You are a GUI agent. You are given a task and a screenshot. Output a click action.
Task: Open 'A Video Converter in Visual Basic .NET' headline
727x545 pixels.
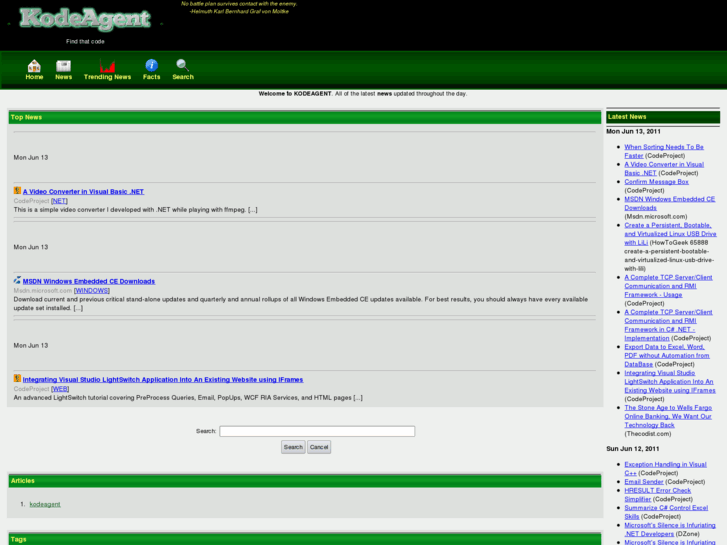pos(83,192)
